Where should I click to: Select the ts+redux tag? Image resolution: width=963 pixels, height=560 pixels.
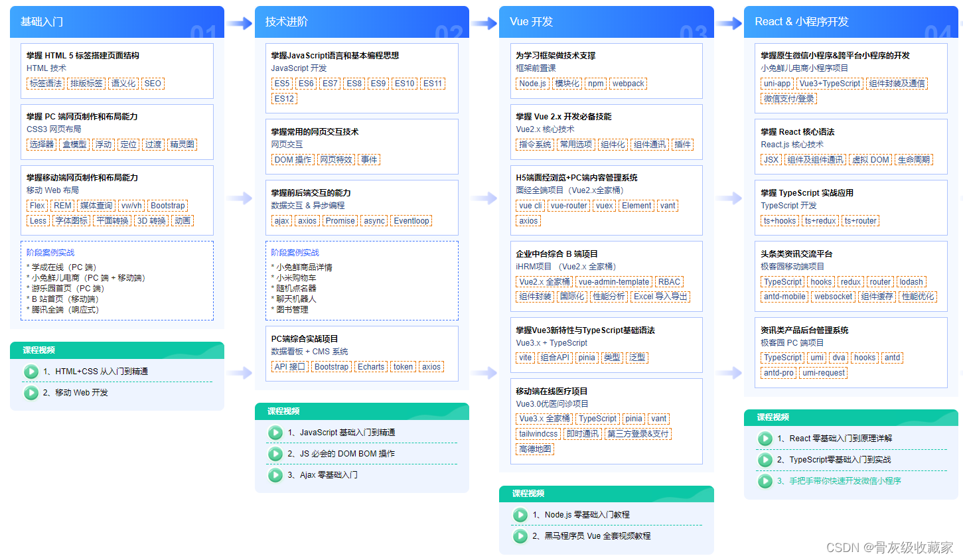pyautogui.click(x=820, y=221)
